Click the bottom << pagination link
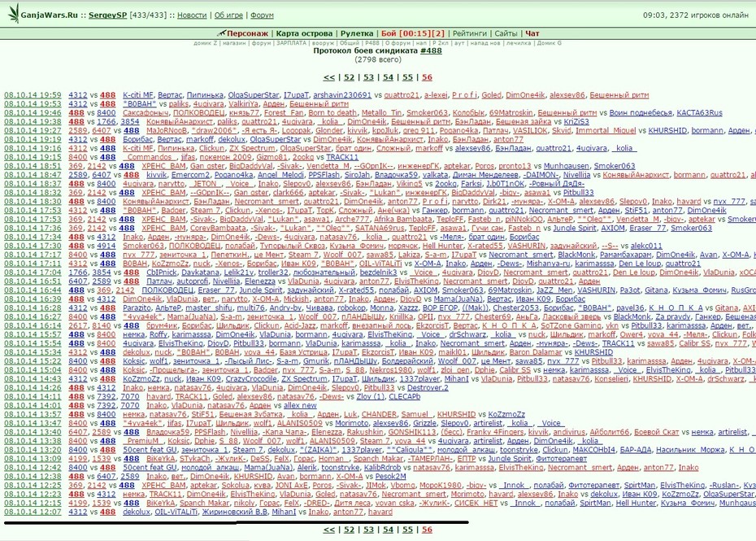756x541 pixels. tap(329, 530)
